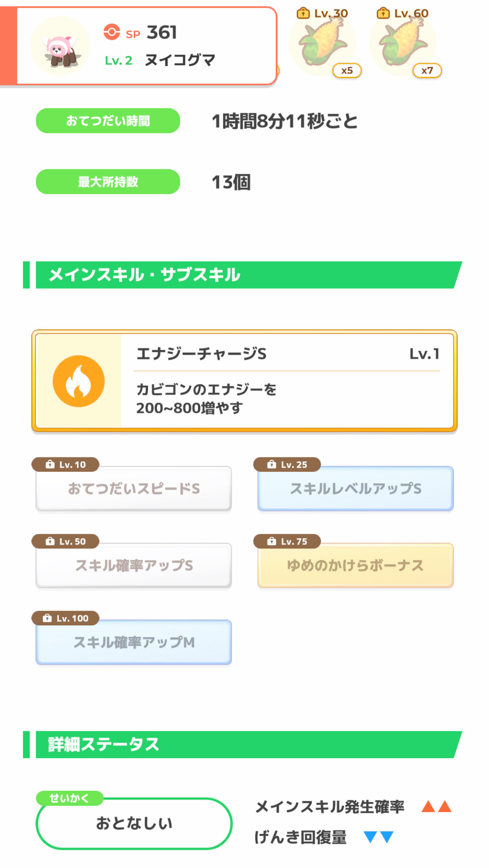Image resolution: width=489 pixels, height=868 pixels.
Task: Open the ゆめのかけらボーナス sub skill
Action: tap(355, 566)
